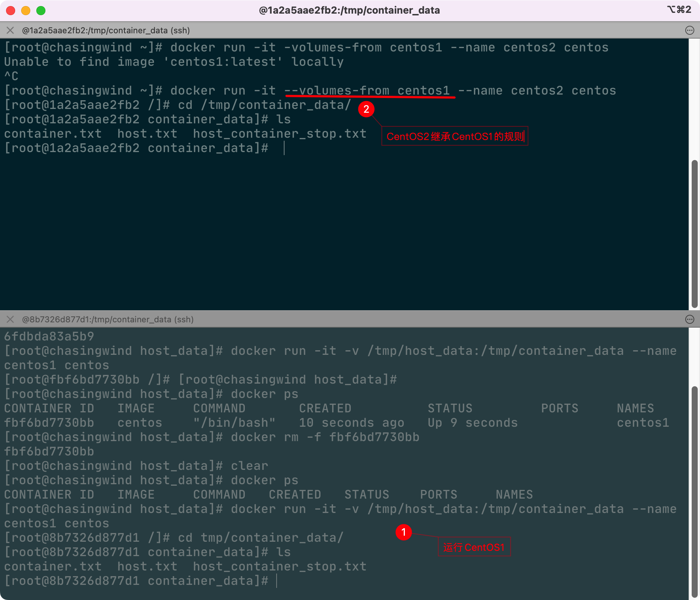Click the green fullscreen window button
The image size is (700, 600).
pyautogui.click(x=41, y=11)
